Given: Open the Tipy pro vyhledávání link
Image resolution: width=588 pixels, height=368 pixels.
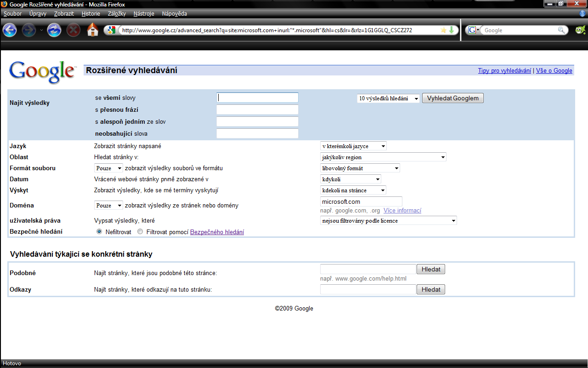Looking at the screenshot, I should [x=504, y=71].
